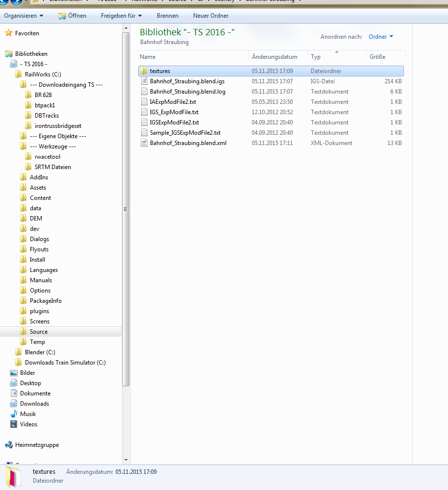Screen dimensions: 448x490
Task: Select --- Werkzeuge --- in tree
Action: tap(53, 147)
